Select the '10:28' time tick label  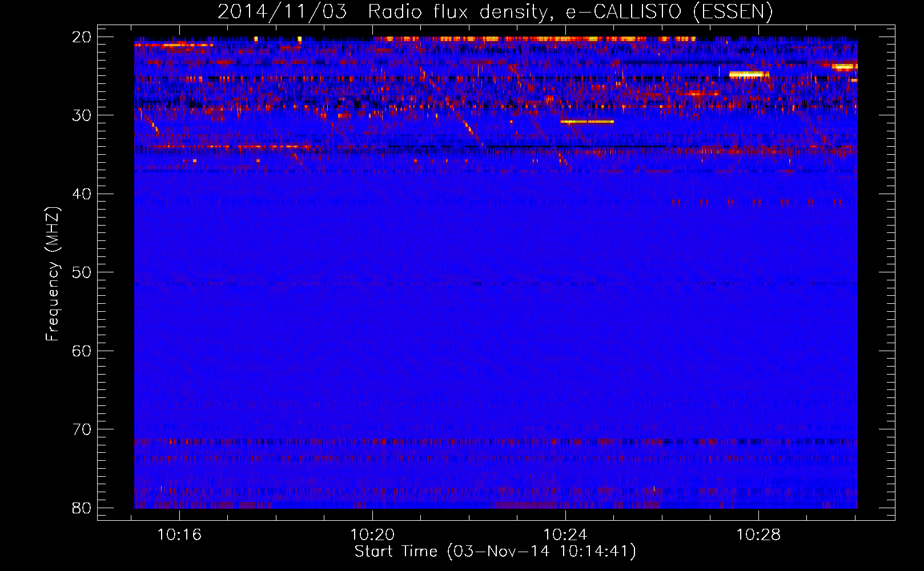coord(758,535)
